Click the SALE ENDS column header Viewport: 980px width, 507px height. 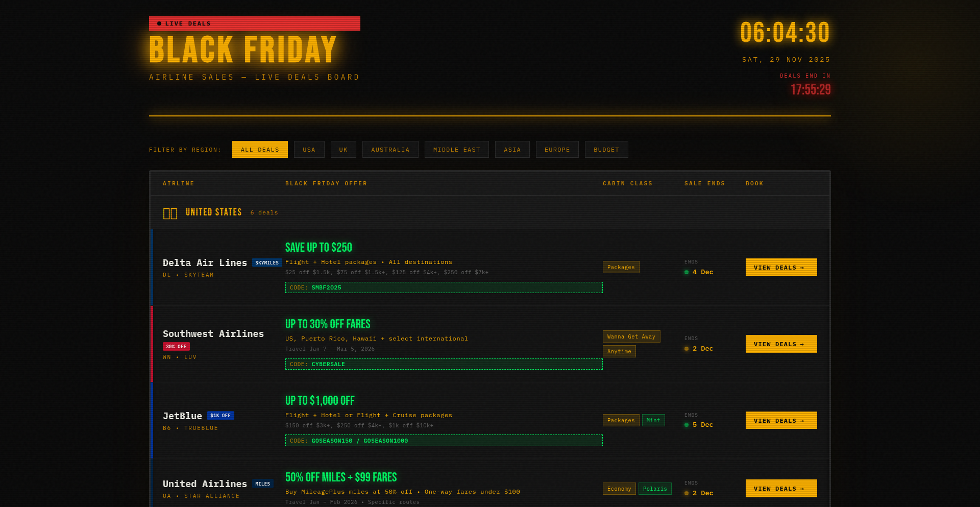tap(705, 183)
